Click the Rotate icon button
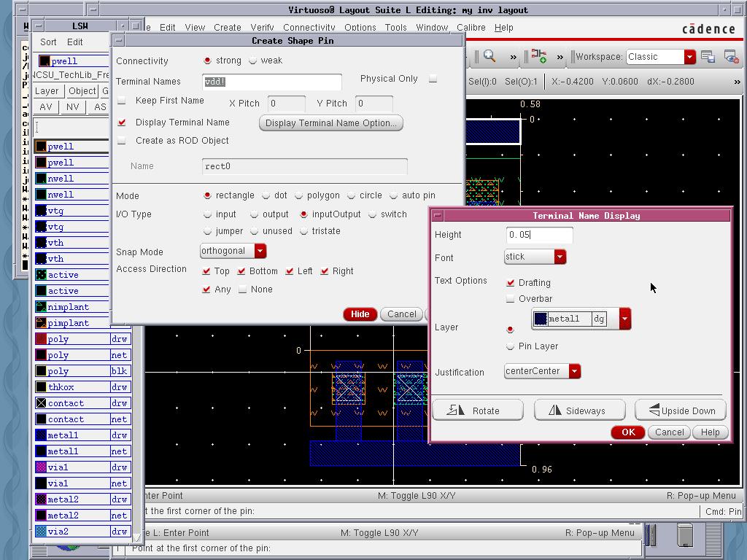This screenshot has width=747, height=560. coord(477,411)
